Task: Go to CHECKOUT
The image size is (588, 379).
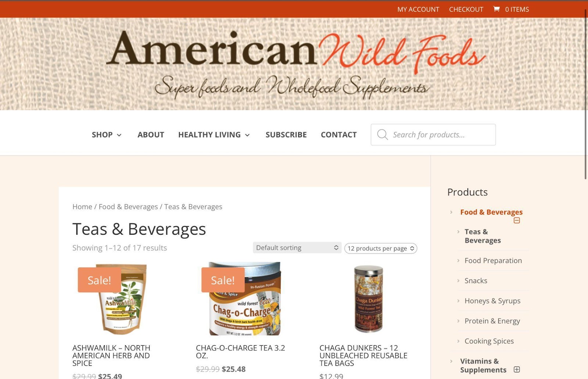Action: pyautogui.click(x=466, y=9)
